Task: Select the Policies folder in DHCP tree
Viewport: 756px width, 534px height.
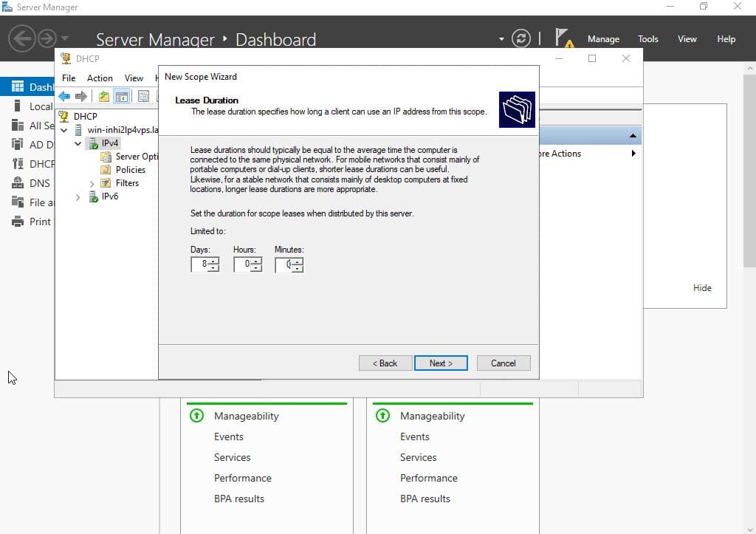Action: coord(130,169)
